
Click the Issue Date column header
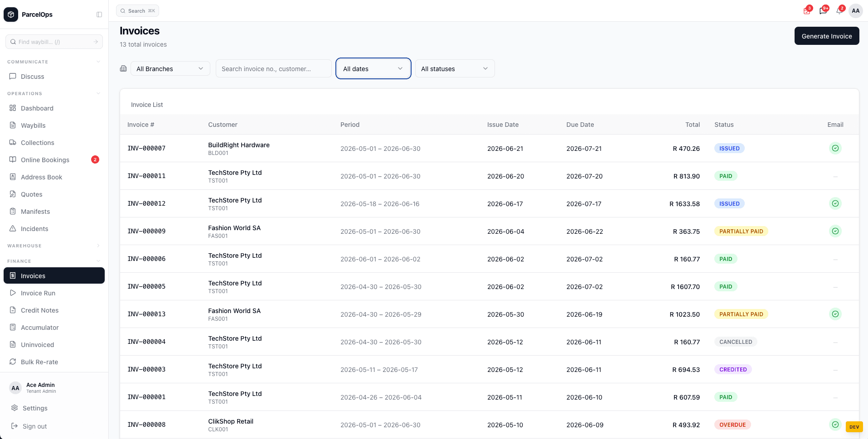[x=503, y=125]
